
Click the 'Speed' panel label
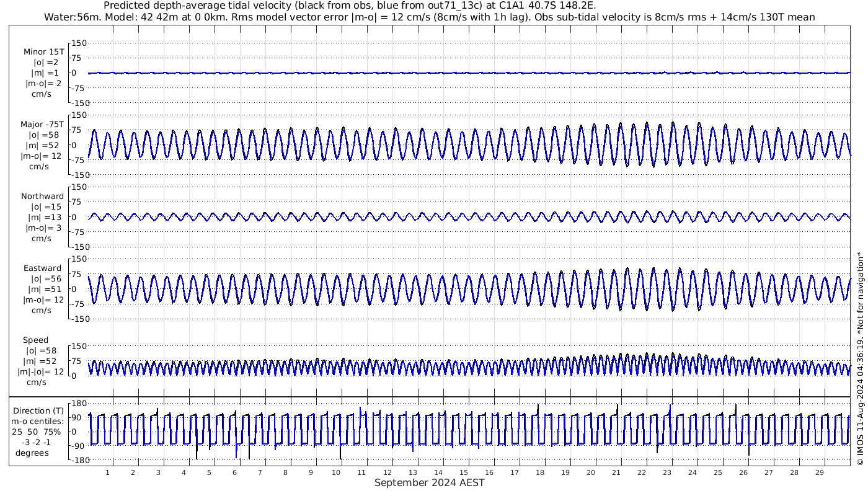click(35, 340)
